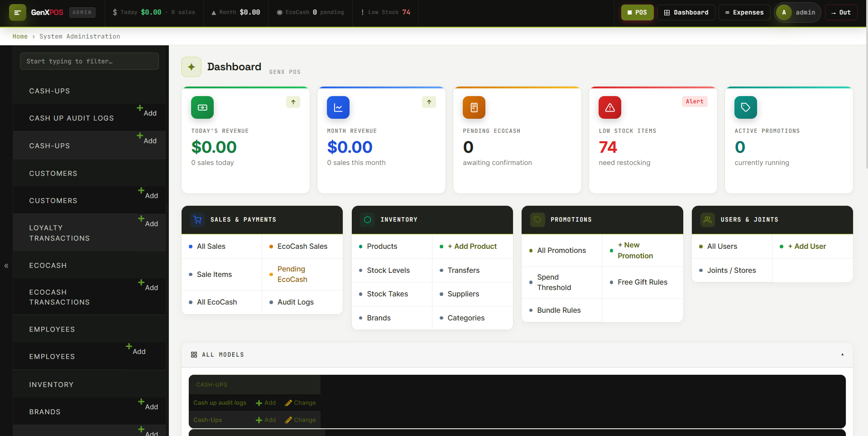
Task: Open All Sales link
Action: pyautogui.click(x=211, y=247)
